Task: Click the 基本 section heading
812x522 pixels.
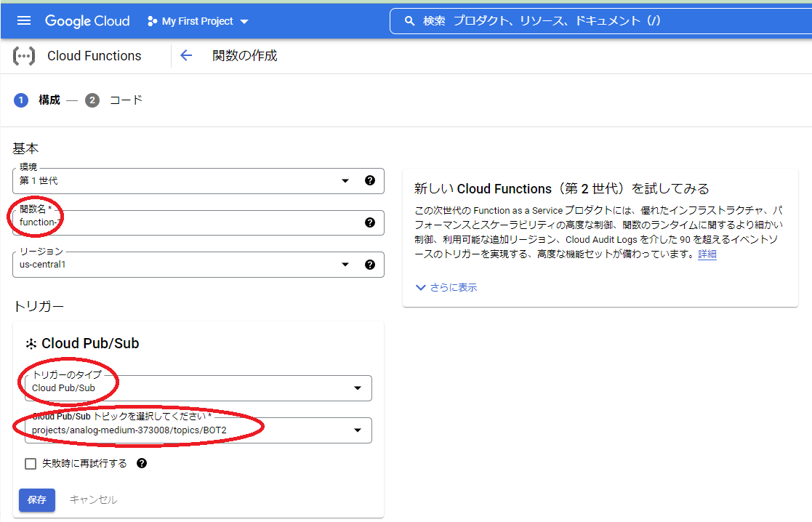Action: (x=25, y=148)
